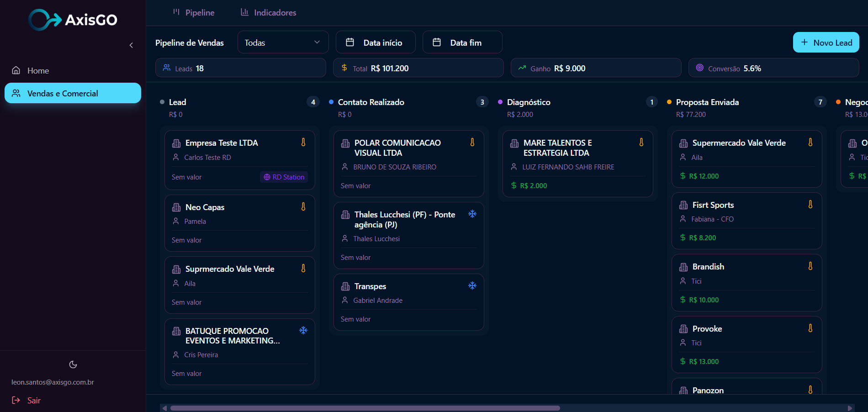
Task: Click thermometer icon on Panozon card
Action: 810,390
